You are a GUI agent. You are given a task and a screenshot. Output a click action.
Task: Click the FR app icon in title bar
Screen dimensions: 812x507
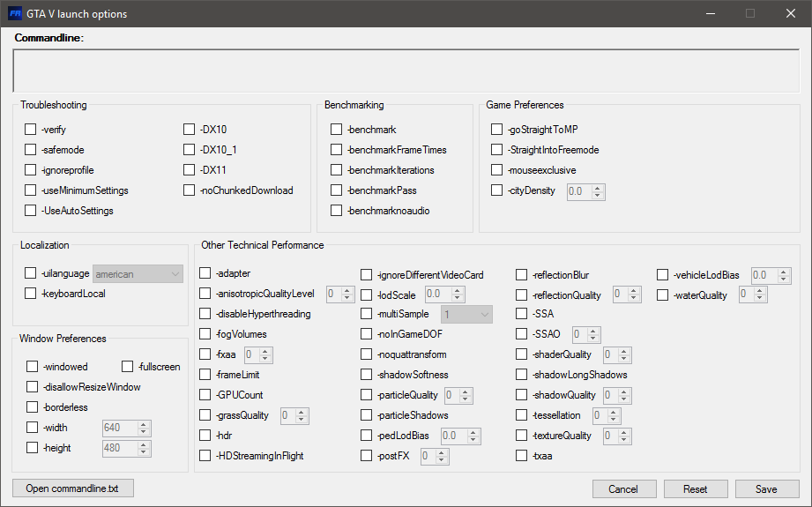(x=15, y=13)
